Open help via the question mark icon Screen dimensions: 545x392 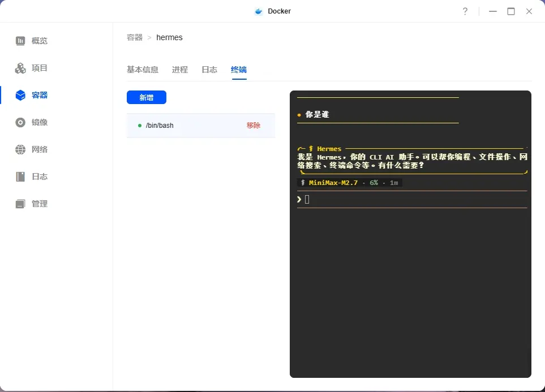tap(465, 11)
